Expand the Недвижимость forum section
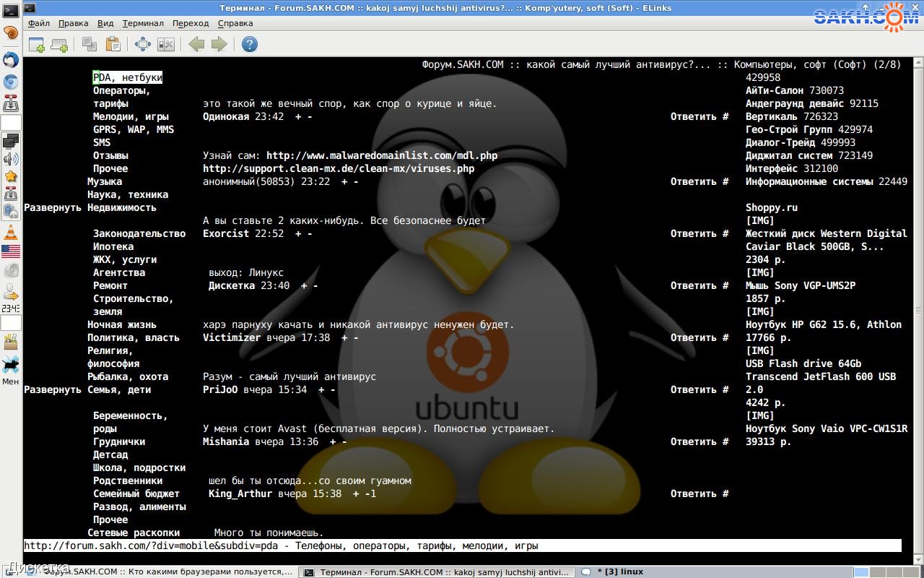 (53, 207)
